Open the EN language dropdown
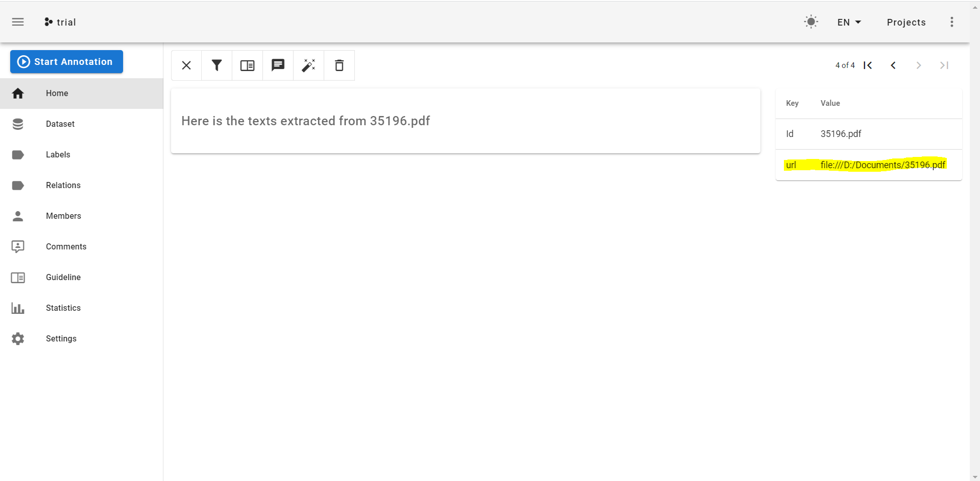980x481 pixels. 848,22
